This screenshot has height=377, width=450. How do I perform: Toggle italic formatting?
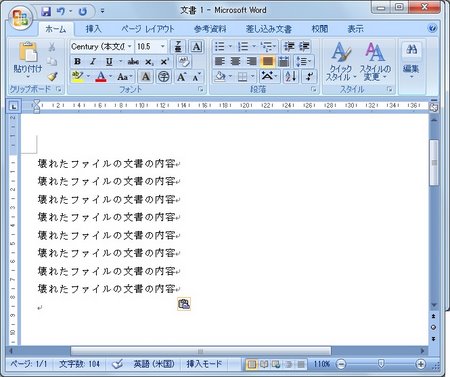93,62
